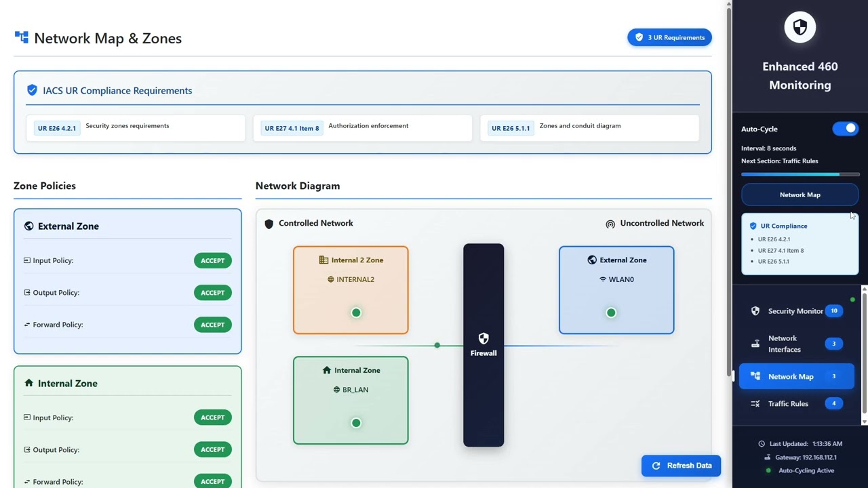Click the Controlled Network shield icon
This screenshot has height=488, width=868.
tap(269, 224)
